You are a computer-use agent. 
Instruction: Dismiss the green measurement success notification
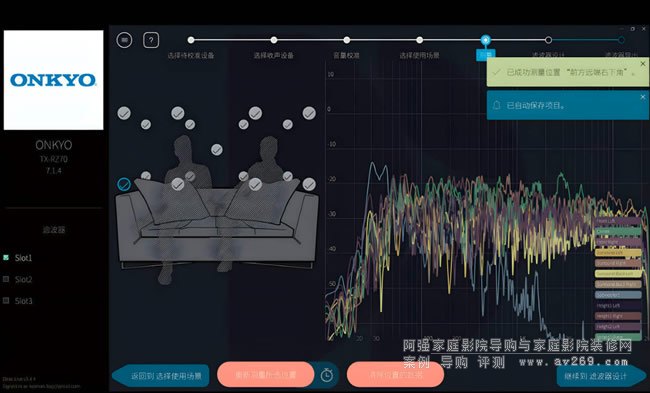coord(643,64)
